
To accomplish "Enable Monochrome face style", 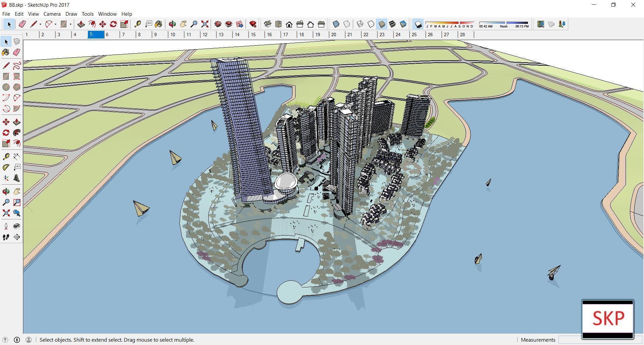I will pyautogui.click(x=403, y=24).
